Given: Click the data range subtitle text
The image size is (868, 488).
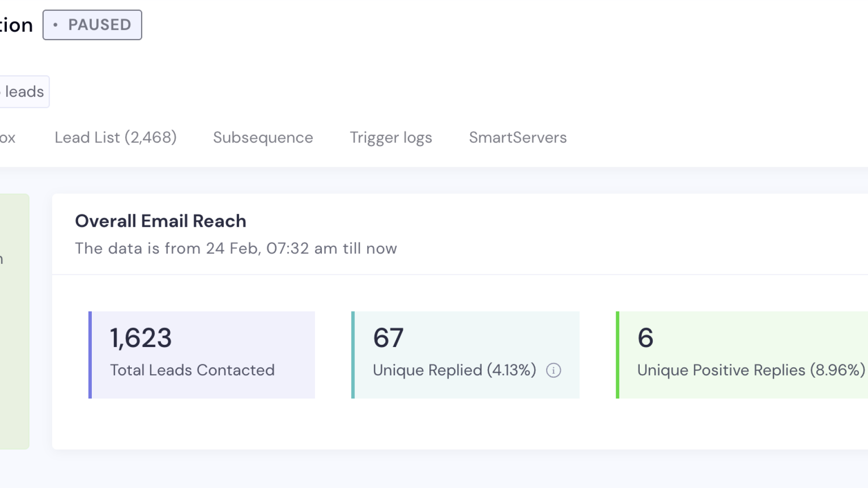Looking at the screenshot, I should coord(236,249).
